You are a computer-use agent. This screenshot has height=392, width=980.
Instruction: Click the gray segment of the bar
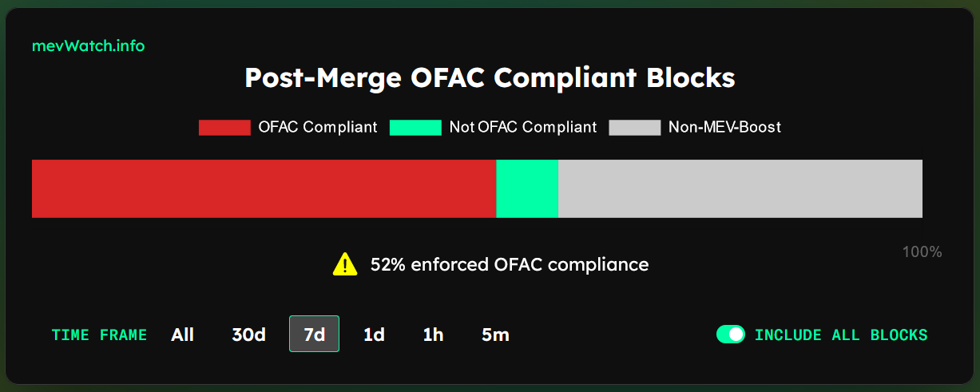pos(740,188)
